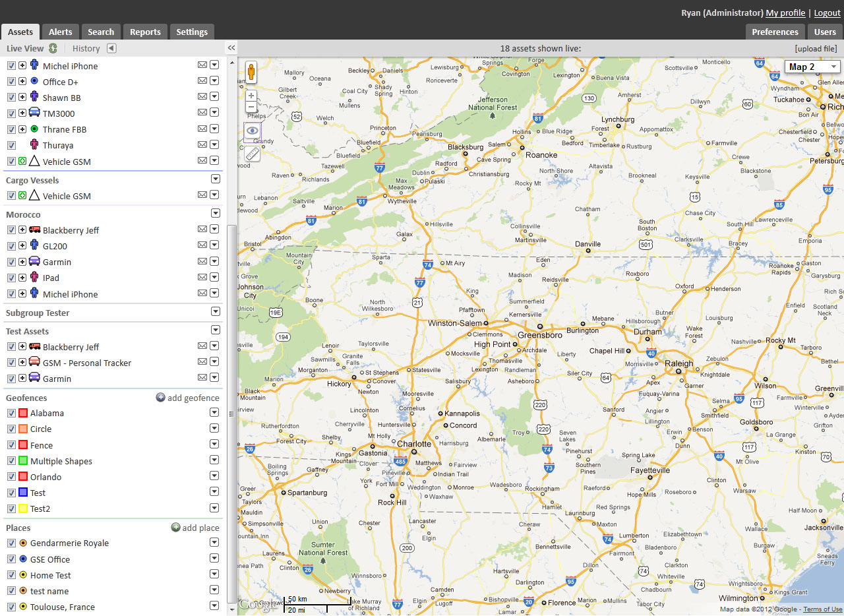This screenshot has height=616, width=844.
Task: Click the add geofence link
Action: click(188, 398)
